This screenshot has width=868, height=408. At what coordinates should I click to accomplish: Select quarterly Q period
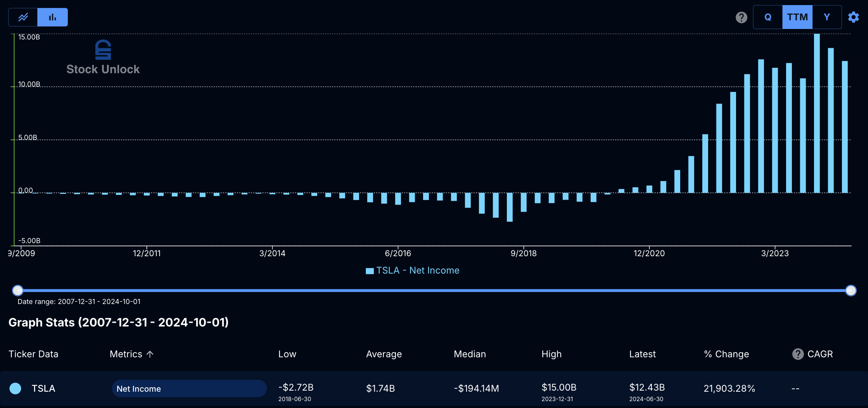768,17
